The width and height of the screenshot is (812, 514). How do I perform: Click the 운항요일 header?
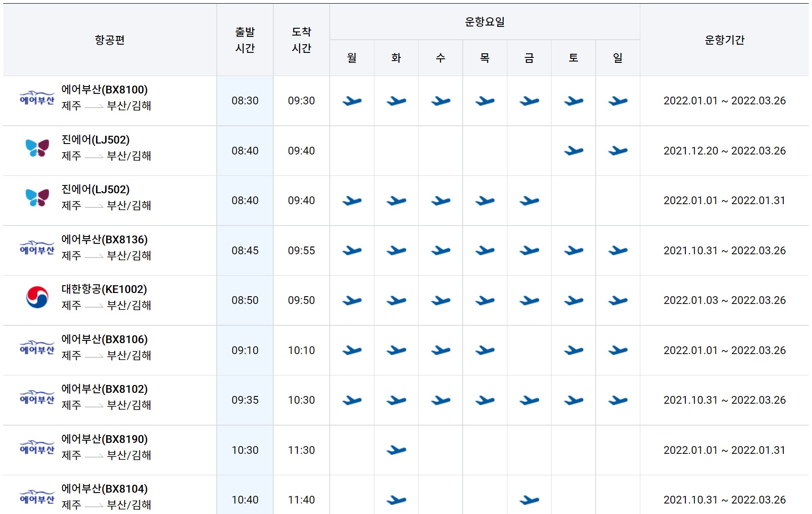[485, 21]
